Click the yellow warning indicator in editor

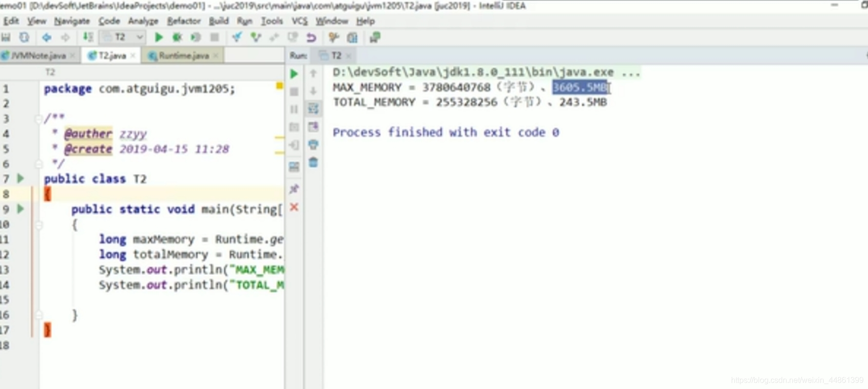click(279, 86)
